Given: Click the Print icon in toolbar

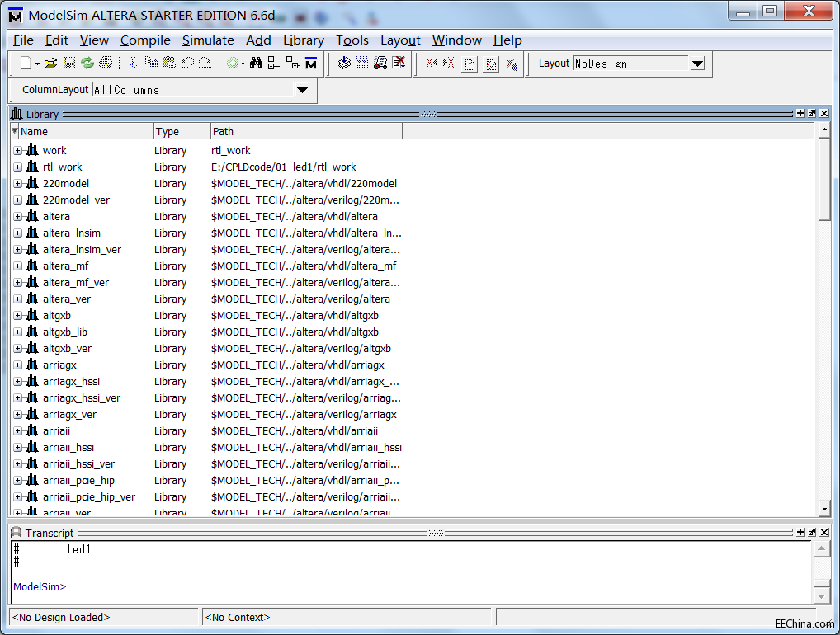Looking at the screenshot, I should coord(106,63).
